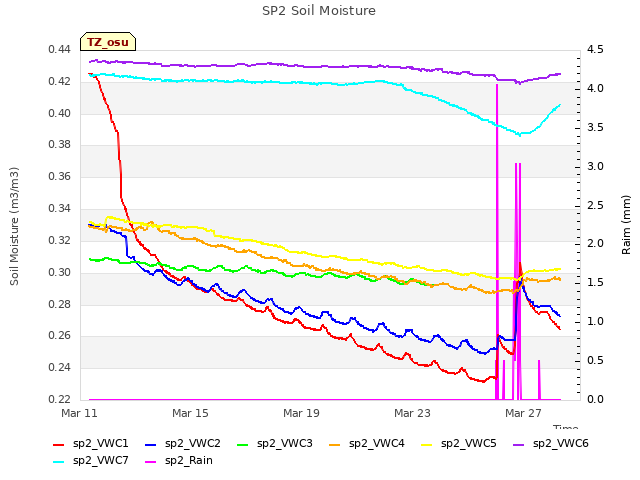Viewport: 640px width, 480px height.
Task: Click the Soil Moisture (m3/m3) axis label
Action: click(x=14, y=226)
